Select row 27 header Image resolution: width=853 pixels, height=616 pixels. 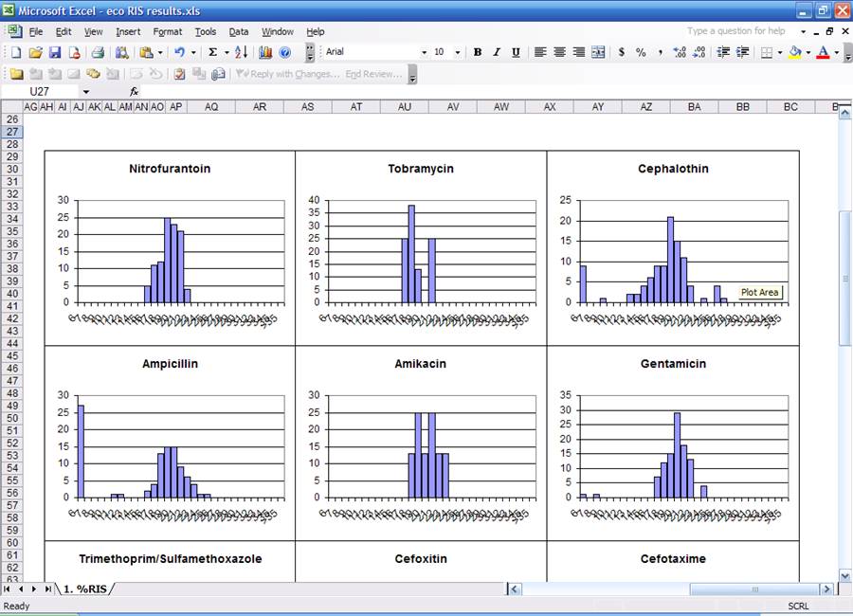(11, 132)
